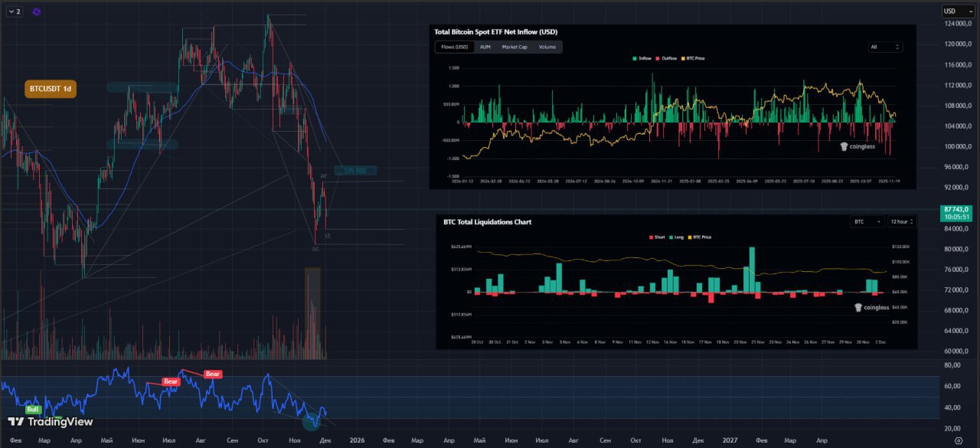Open the 12 hour interval dropdown
The height and width of the screenshot is (448, 980).
[901, 221]
